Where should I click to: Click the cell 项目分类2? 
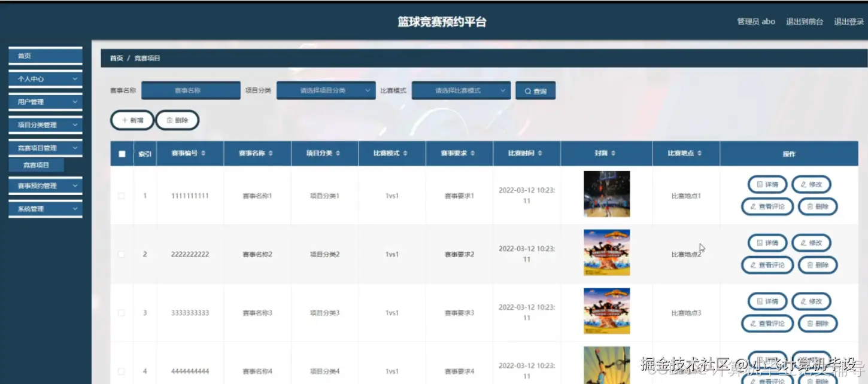[324, 254]
